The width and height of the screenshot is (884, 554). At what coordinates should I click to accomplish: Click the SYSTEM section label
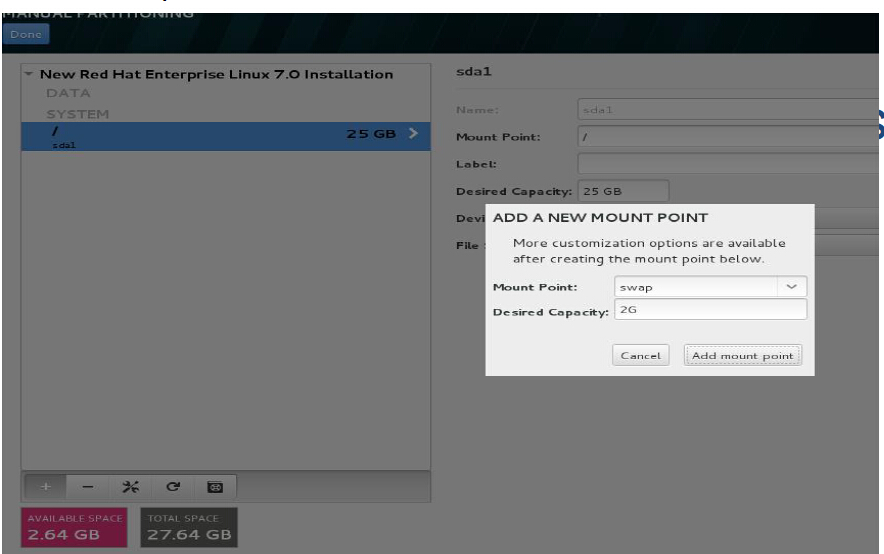tap(78, 114)
